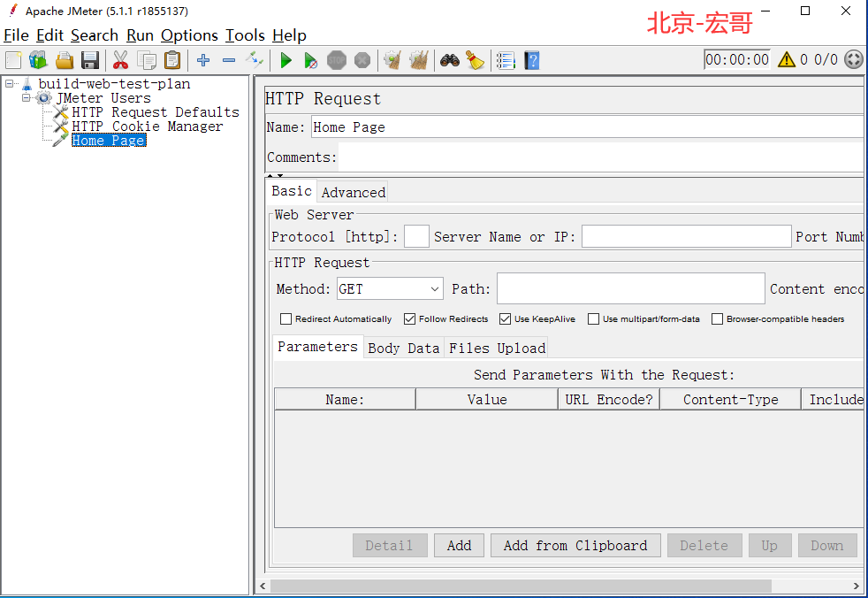Click the Comments input field
Image resolution: width=868 pixels, height=598 pixels.
tap(601, 157)
